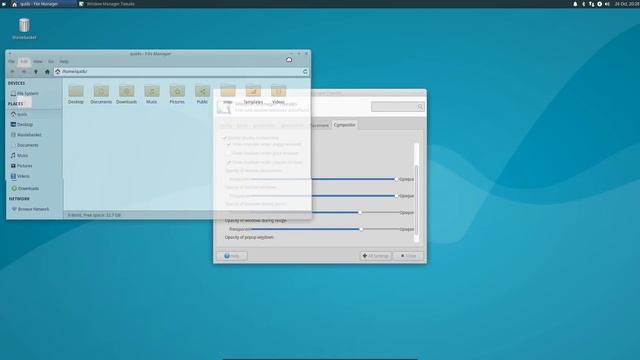The width and height of the screenshot is (640, 360).
Task: Select Downloads in the Places sidebar
Action: pos(25,189)
